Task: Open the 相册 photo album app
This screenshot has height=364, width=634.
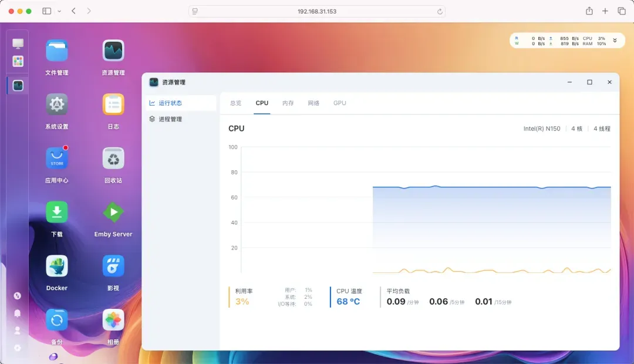Action: click(x=113, y=320)
